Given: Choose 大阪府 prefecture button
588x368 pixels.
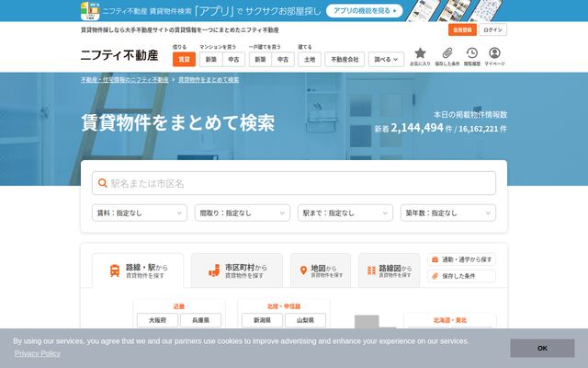Looking at the screenshot, I should tap(157, 320).
